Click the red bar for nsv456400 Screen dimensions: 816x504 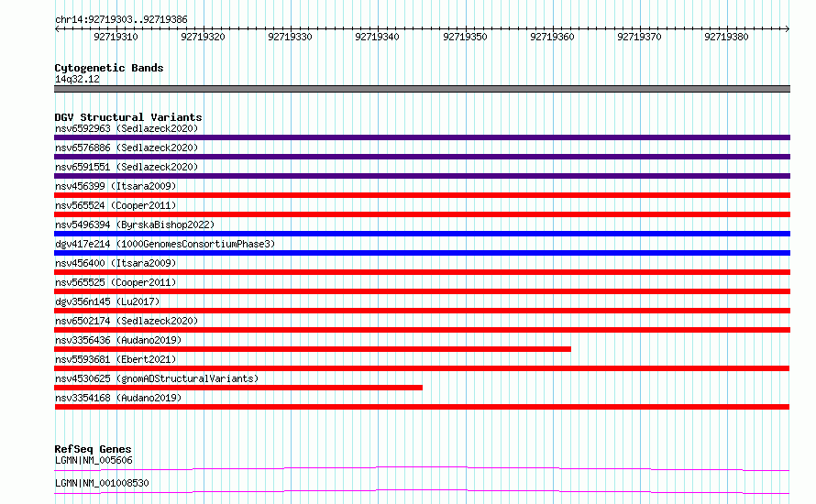(x=422, y=272)
